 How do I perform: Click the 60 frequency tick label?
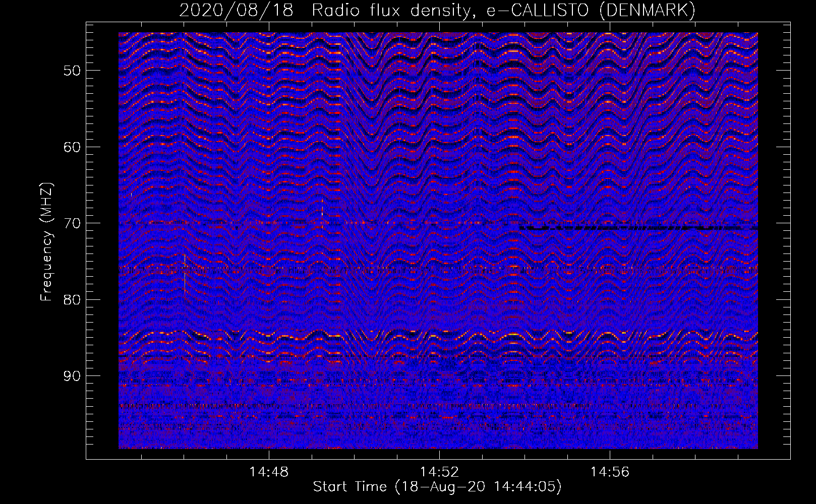click(x=72, y=147)
